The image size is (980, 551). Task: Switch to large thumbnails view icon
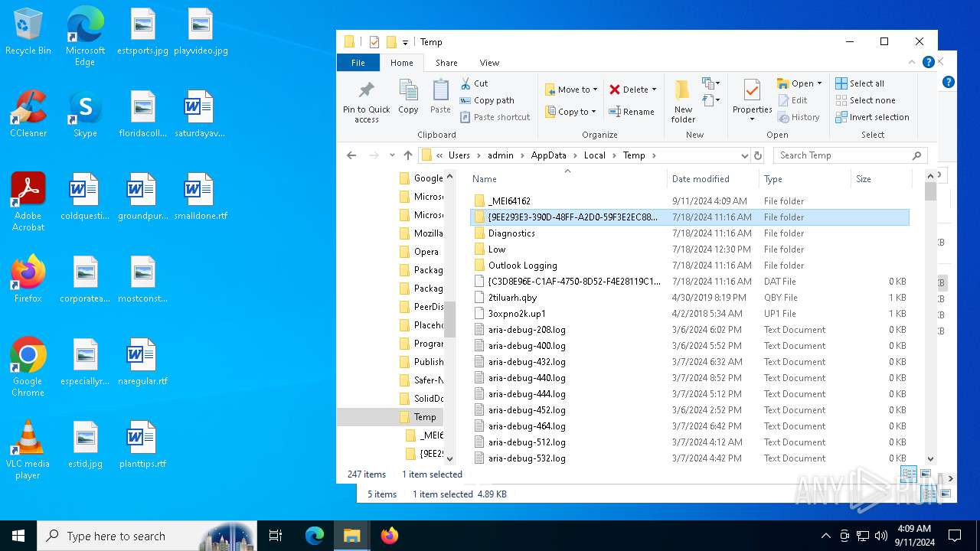click(925, 474)
